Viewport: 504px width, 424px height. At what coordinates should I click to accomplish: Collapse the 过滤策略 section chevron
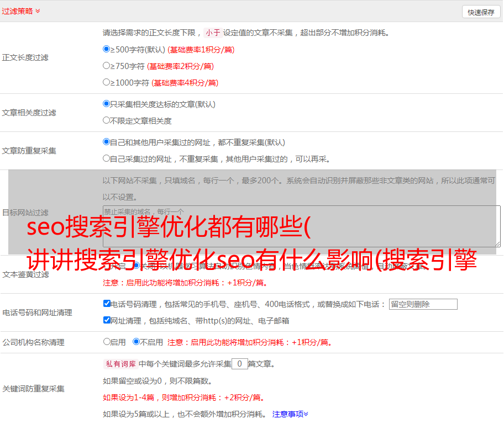pyautogui.click(x=38, y=11)
